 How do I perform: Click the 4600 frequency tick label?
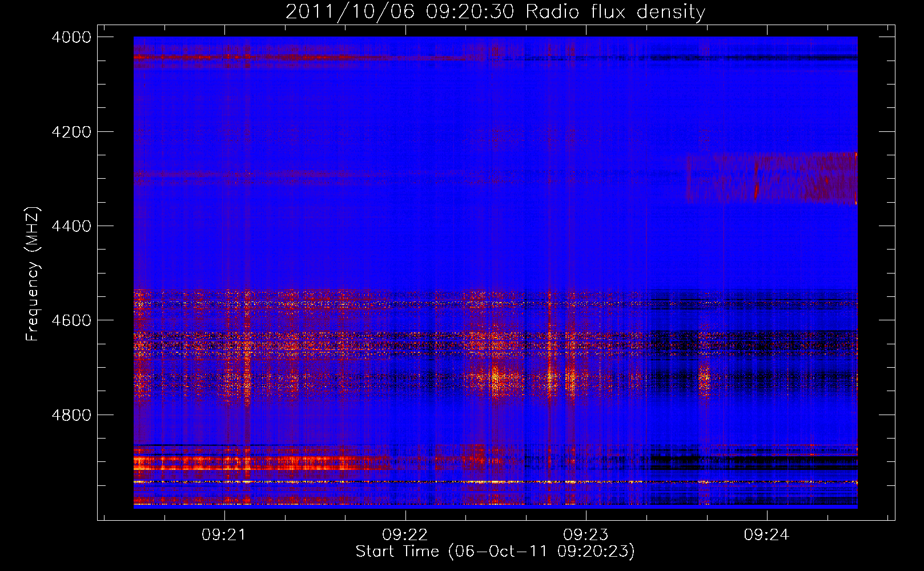pos(71,320)
